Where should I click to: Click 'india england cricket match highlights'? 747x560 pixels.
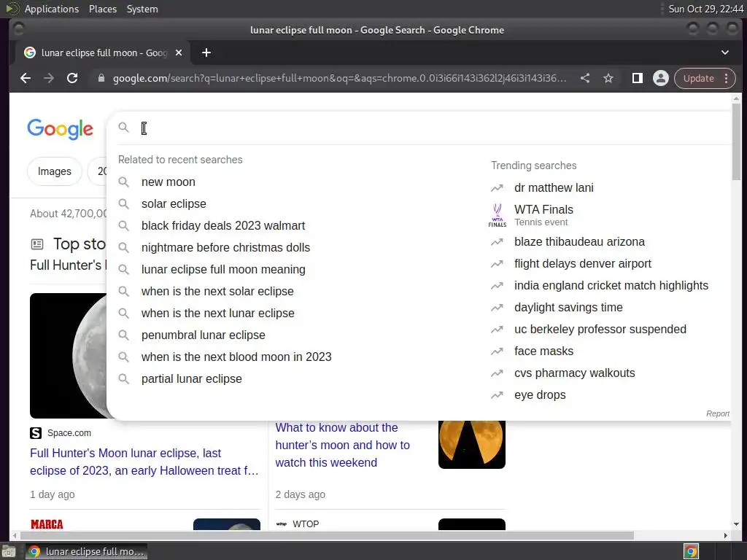pos(611,285)
